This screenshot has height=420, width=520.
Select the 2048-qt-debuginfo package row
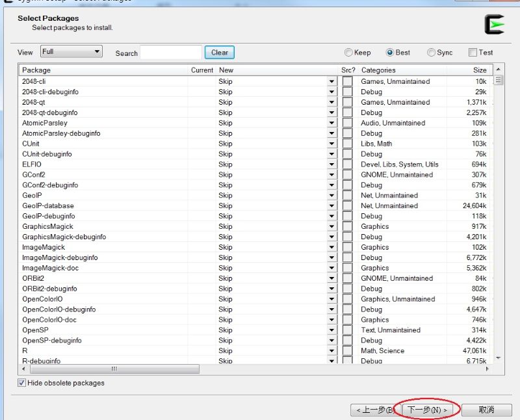(x=255, y=112)
